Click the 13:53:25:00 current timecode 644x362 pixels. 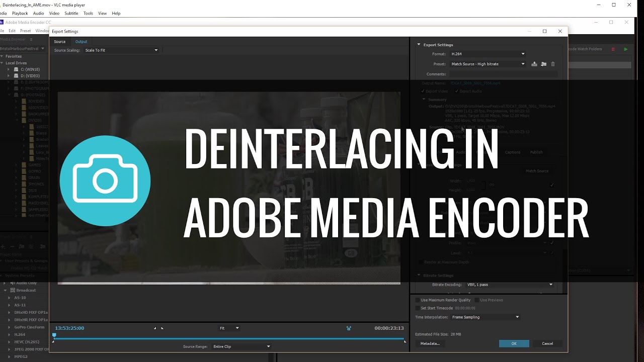pos(69,328)
